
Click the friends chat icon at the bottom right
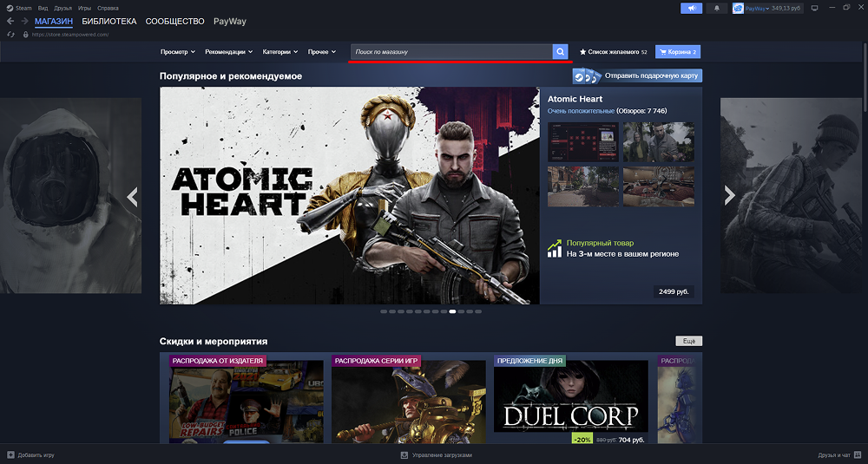(857, 455)
